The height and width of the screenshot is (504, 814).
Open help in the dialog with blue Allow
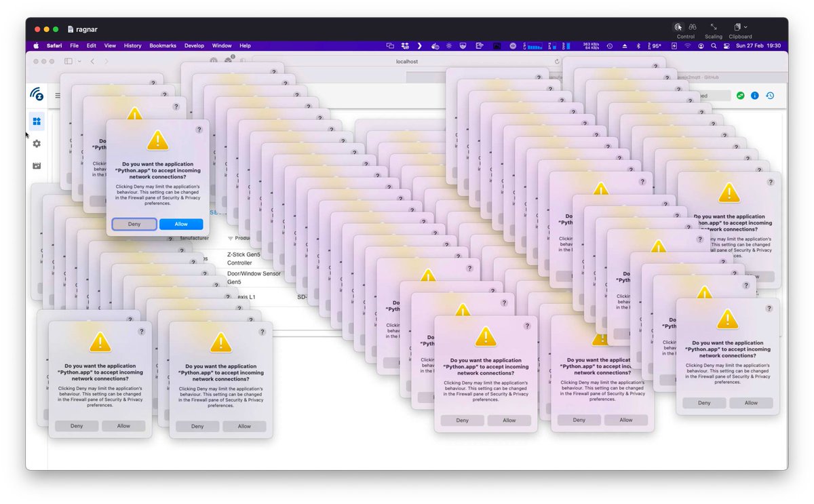pyautogui.click(x=199, y=129)
